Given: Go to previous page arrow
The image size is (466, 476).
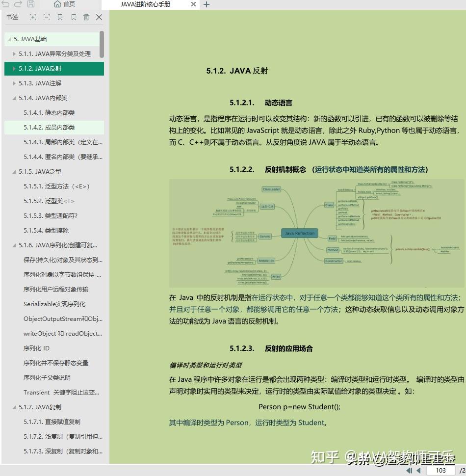Looking at the screenshot, I should [x=419, y=471].
